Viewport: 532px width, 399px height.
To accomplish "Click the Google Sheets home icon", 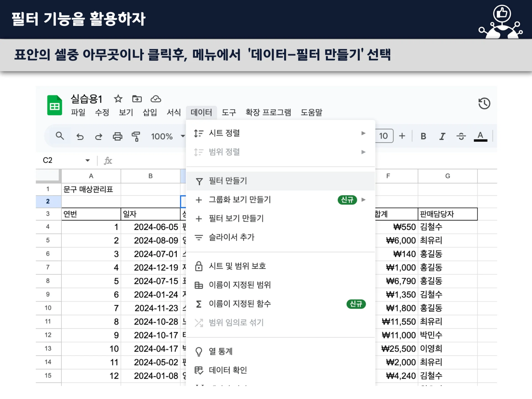I will [55, 105].
